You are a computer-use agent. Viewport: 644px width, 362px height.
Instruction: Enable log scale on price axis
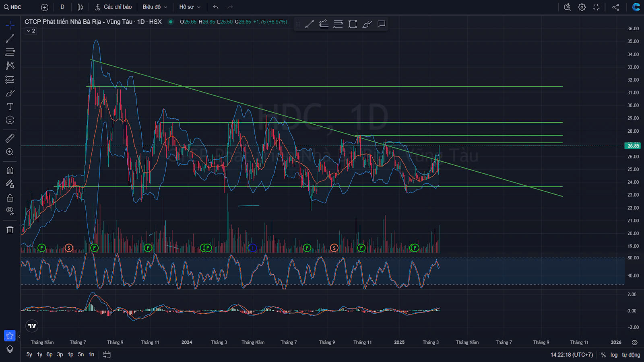[x=614, y=355]
